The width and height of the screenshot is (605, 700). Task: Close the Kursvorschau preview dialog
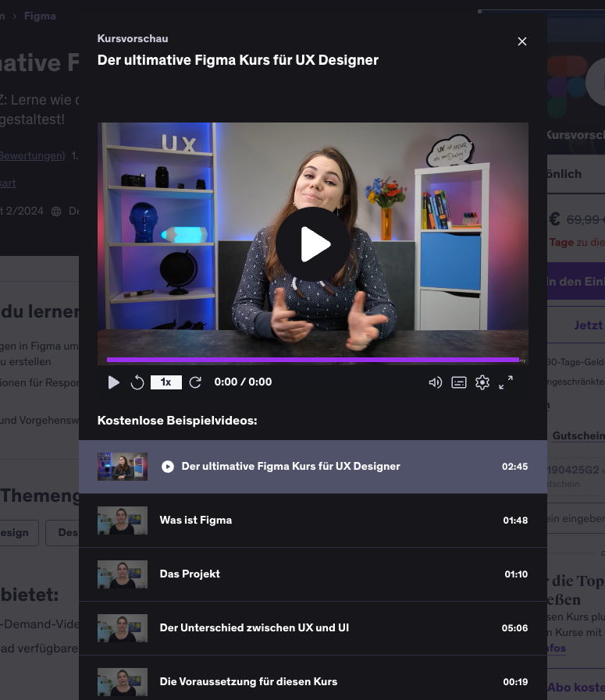click(522, 41)
